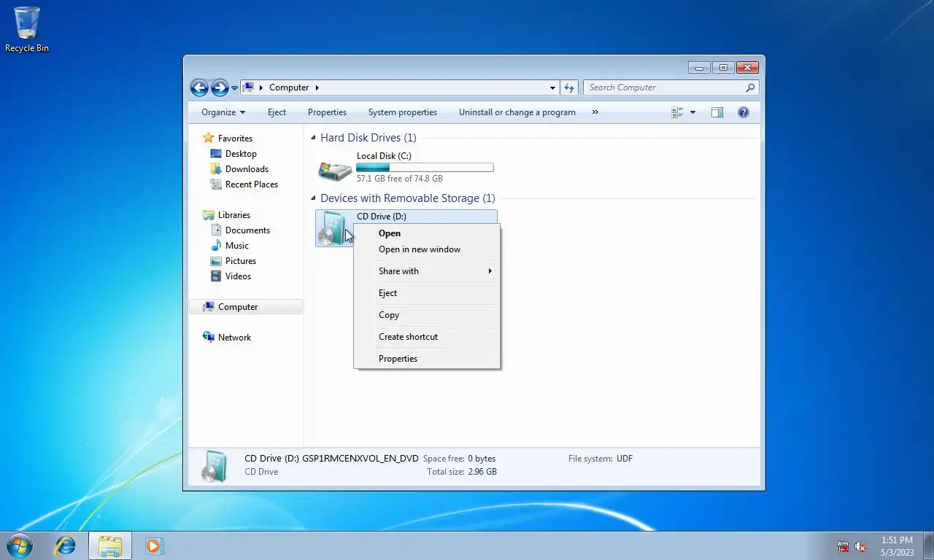Image resolution: width=934 pixels, height=560 pixels.
Task: Click Properties in the toolbar
Action: [327, 112]
